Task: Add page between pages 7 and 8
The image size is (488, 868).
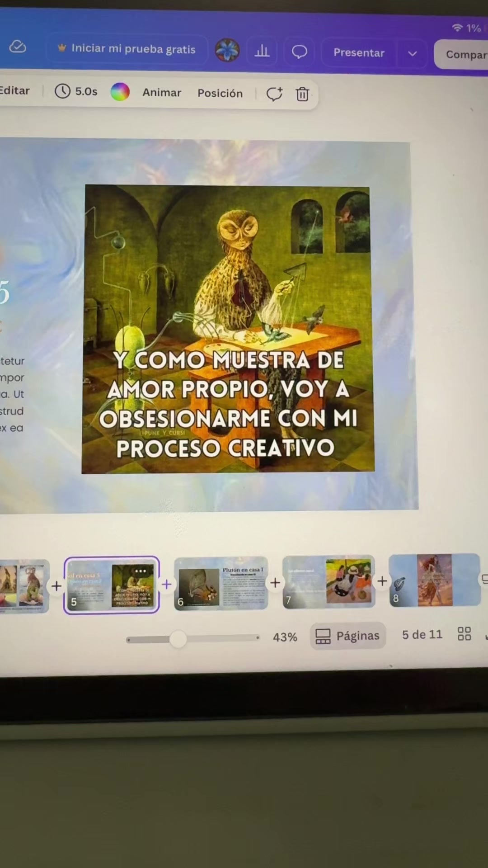Action: coord(382,580)
